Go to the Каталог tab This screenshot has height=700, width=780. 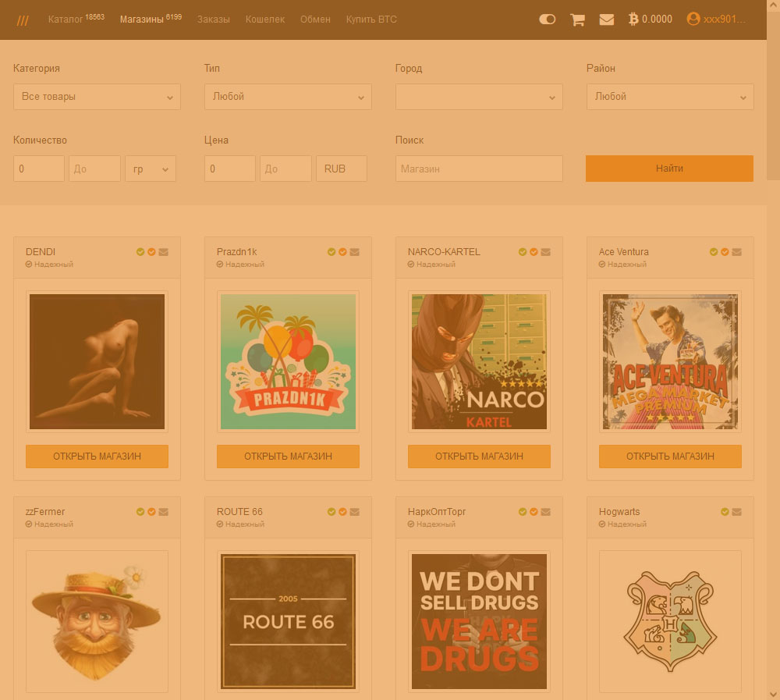[76, 19]
